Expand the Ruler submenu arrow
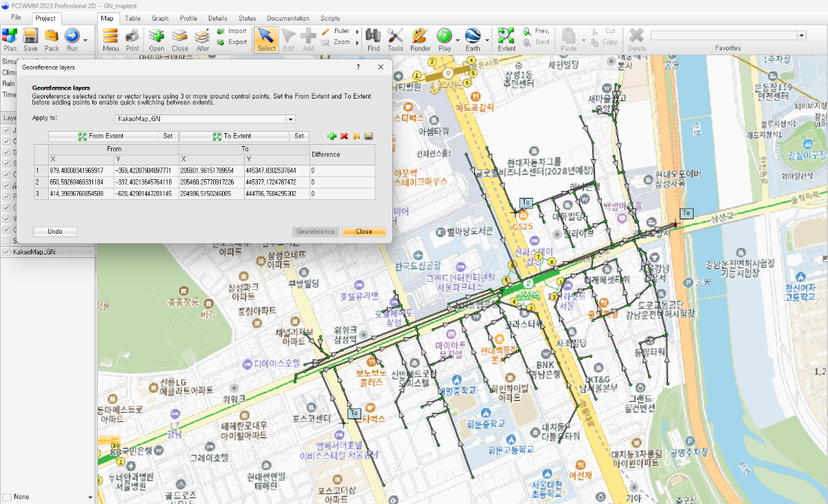 tap(357, 32)
